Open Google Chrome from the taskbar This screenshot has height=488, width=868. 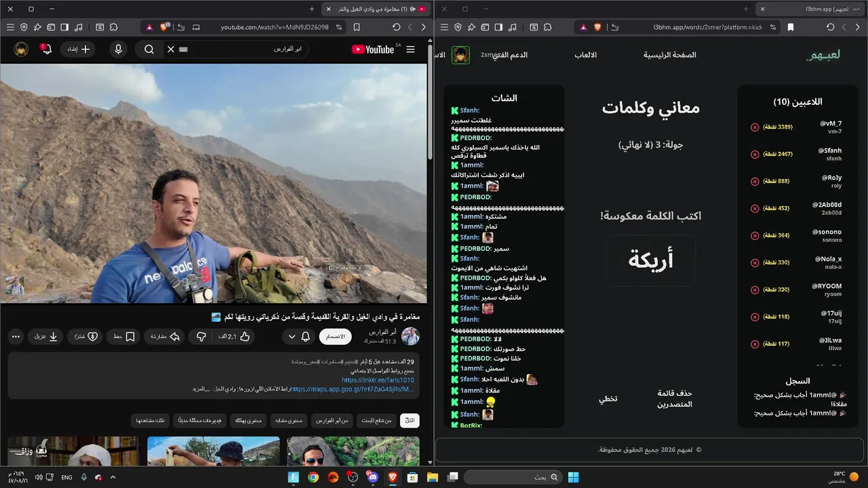pyautogui.click(x=313, y=477)
